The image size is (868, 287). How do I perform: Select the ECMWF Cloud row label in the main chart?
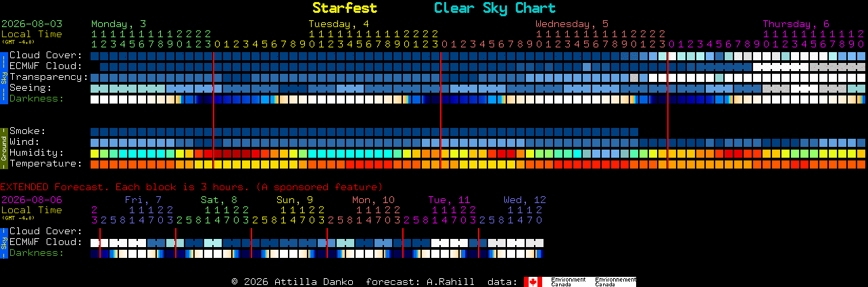point(46,66)
